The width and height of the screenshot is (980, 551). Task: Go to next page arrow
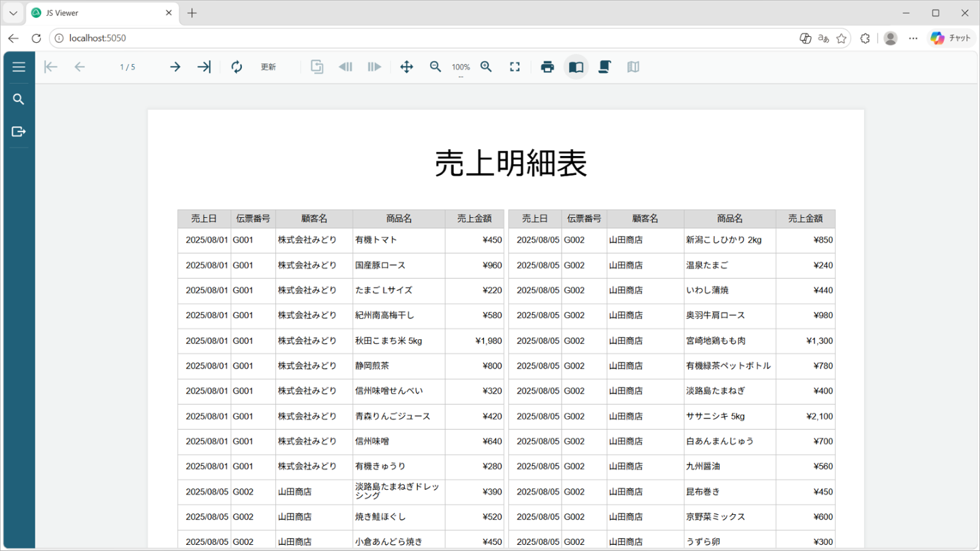pyautogui.click(x=175, y=67)
